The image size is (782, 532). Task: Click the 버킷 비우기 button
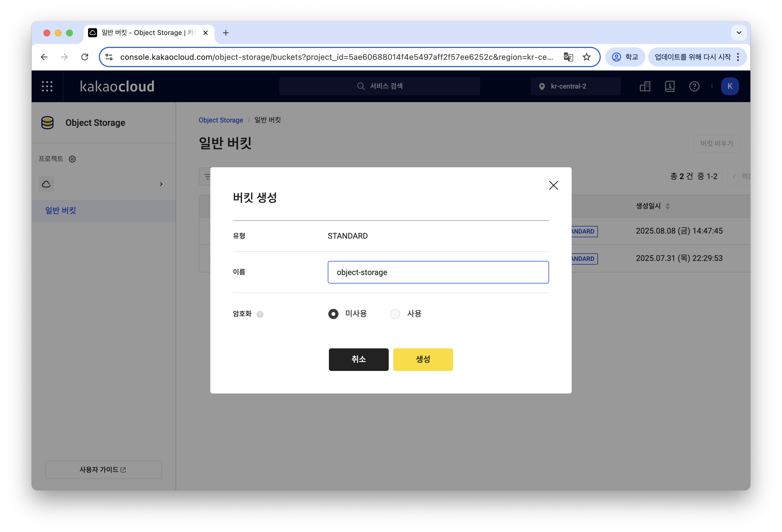point(717,144)
